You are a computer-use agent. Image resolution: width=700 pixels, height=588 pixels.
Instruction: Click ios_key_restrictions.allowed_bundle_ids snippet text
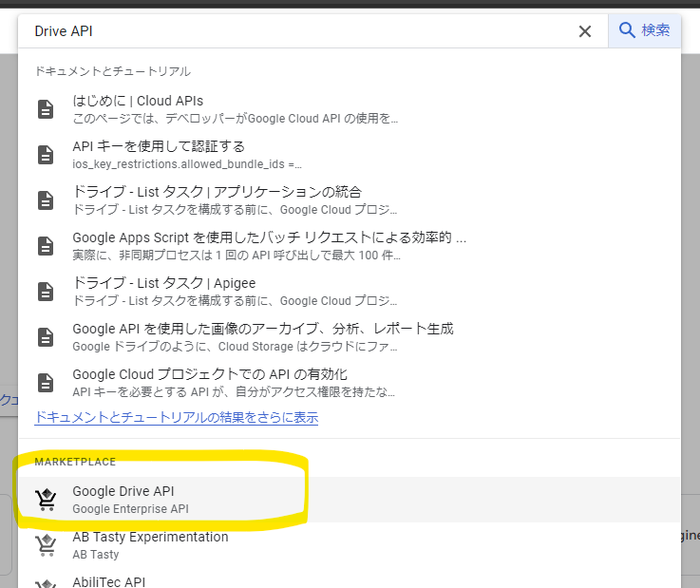[x=187, y=164]
